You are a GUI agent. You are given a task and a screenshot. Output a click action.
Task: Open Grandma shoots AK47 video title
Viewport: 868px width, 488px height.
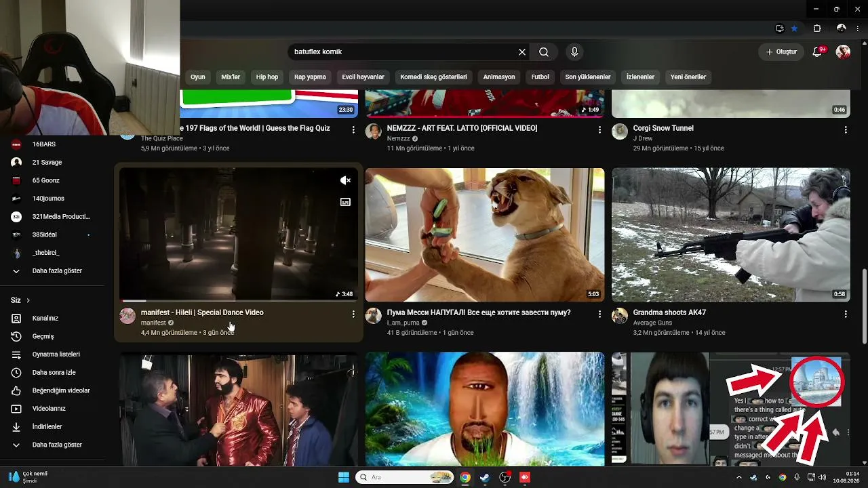[669, 312]
